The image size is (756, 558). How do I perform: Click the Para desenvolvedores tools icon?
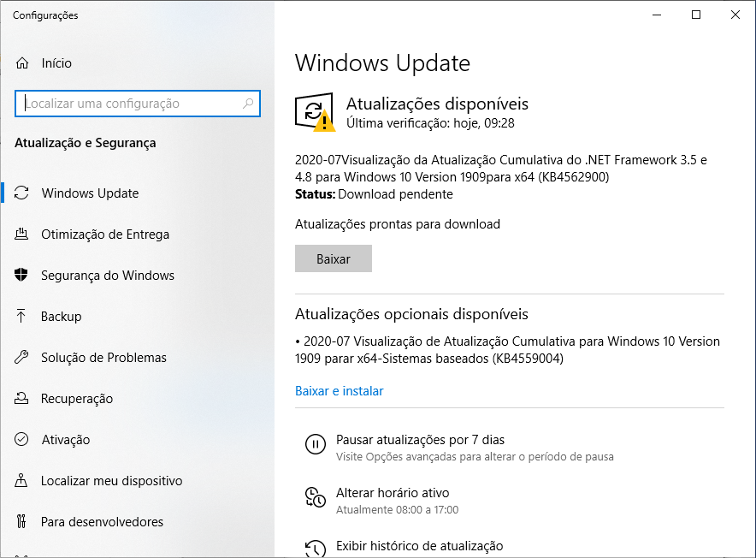(21, 521)
